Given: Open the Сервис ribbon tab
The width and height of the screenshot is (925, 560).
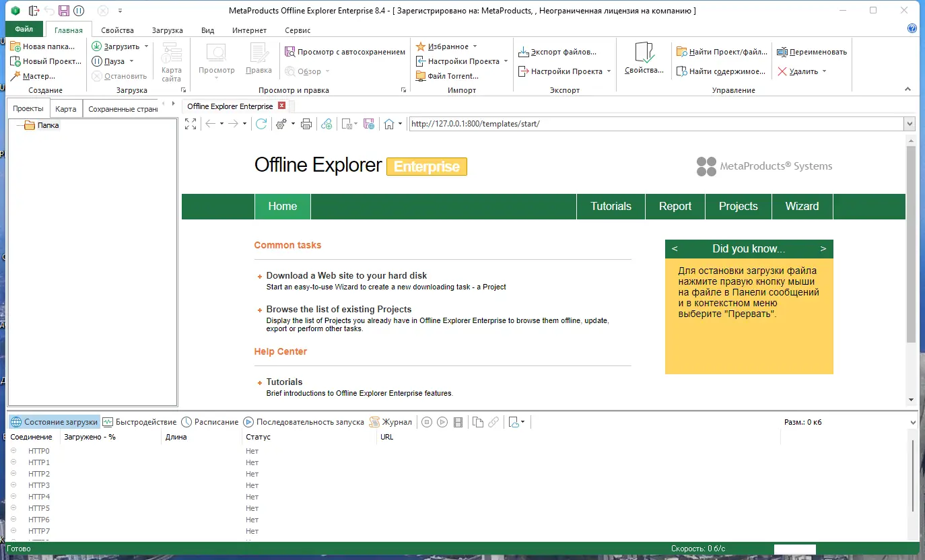Looking at the screenshot, I should point(298,30).
